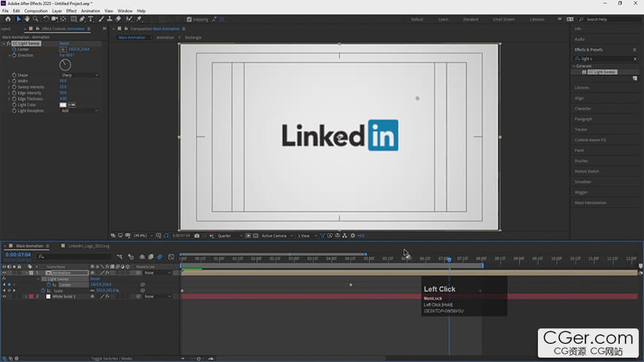Select the Zoom magnifier tool
This screenshot has height=362, width=644.
pos(36,19)
